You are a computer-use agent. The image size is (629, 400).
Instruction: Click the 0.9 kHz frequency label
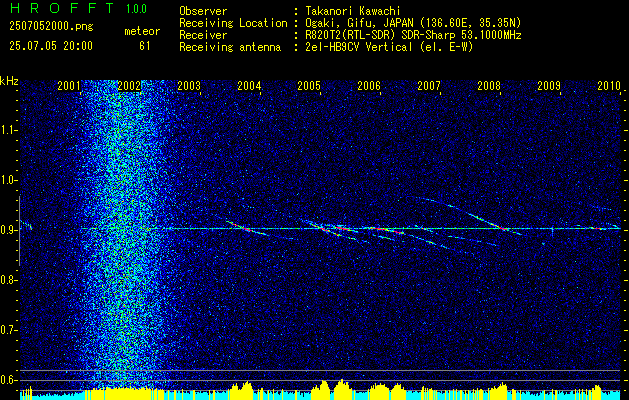(8, 230)
